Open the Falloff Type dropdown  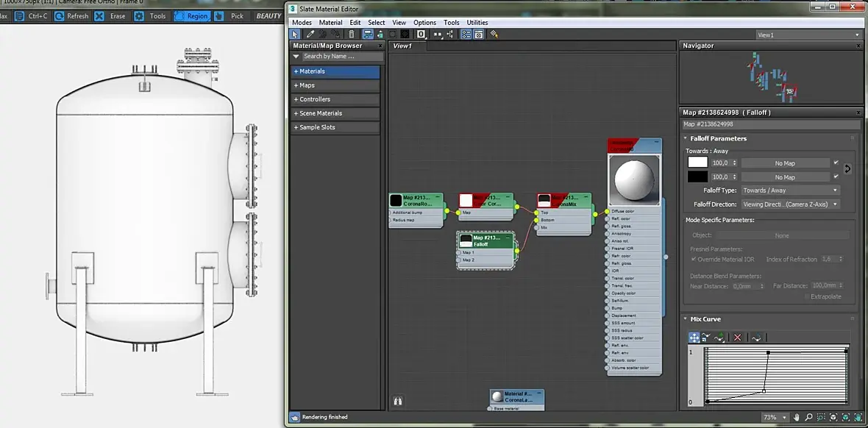point(790,190)
